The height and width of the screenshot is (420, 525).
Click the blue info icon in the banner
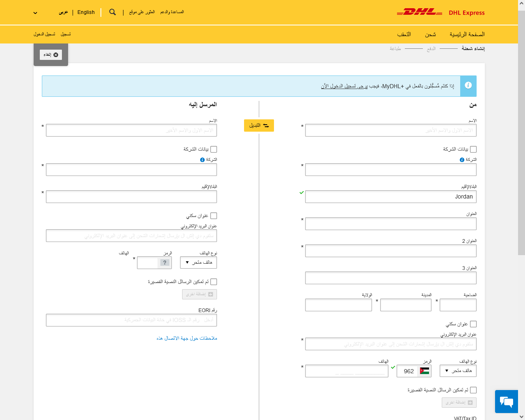point(468,85)
